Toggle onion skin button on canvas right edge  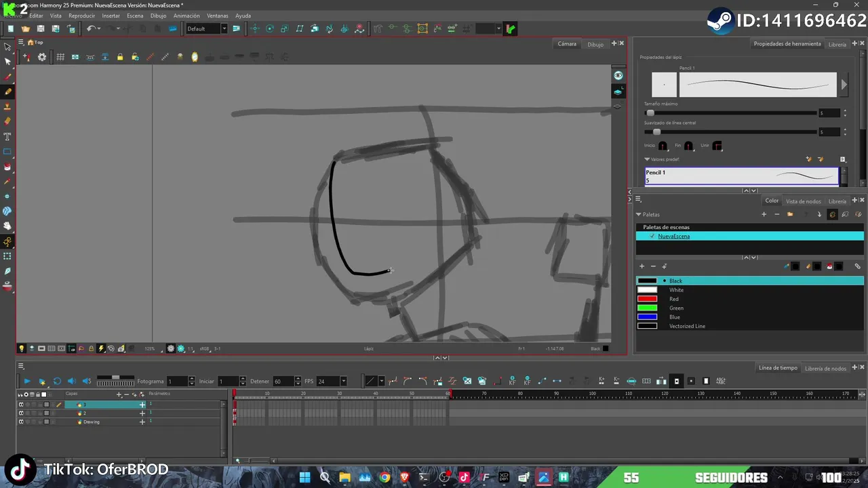pyautogui.click(x=618, y=91)
